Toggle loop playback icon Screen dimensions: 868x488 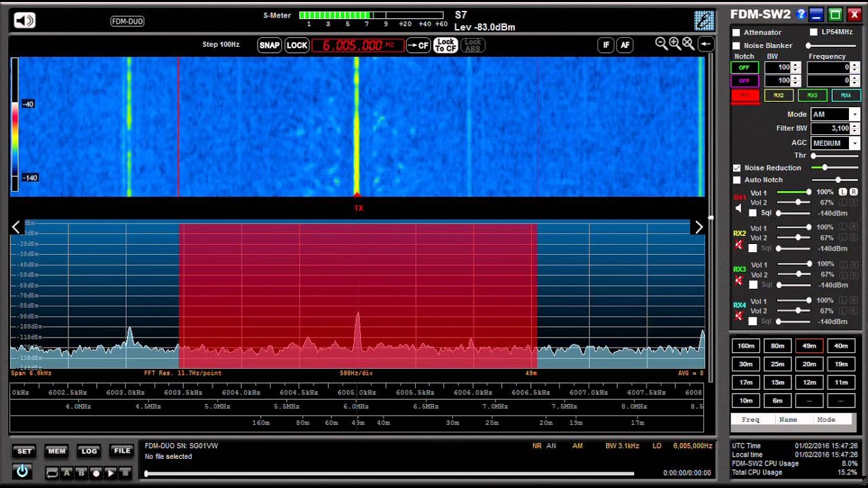click(52, 472)
